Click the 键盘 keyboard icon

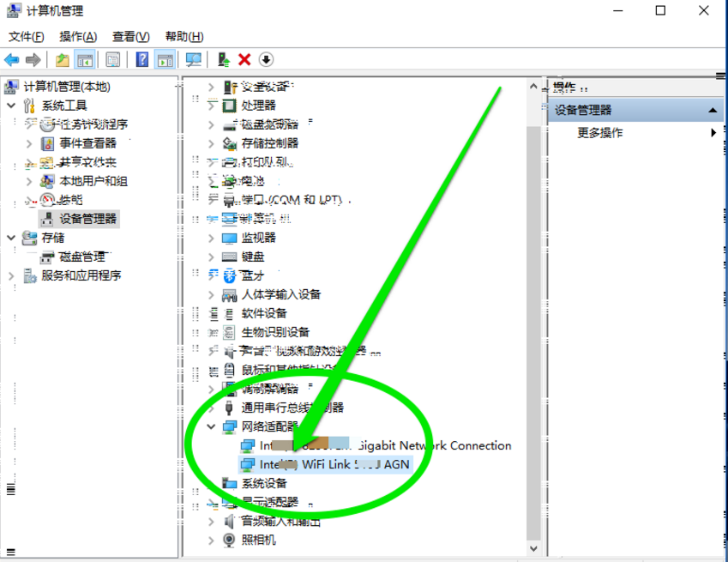tap(229, 257)
